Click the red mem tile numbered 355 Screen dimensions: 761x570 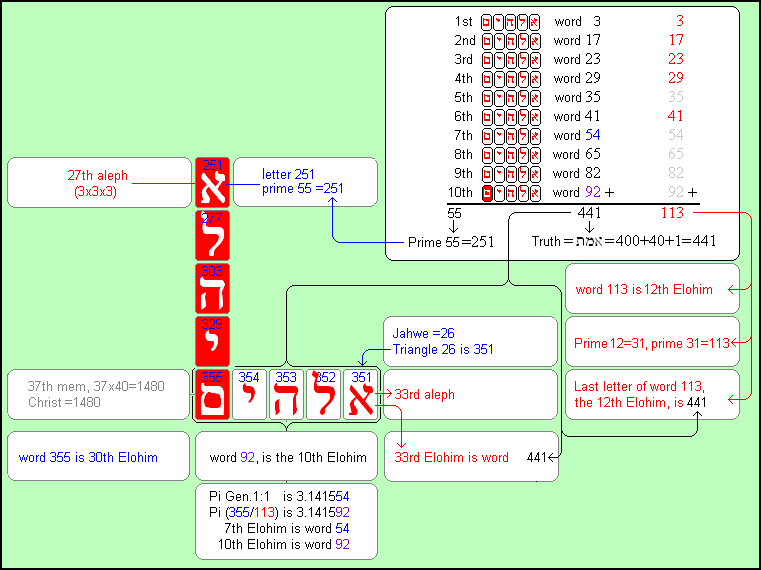(212, 394)
